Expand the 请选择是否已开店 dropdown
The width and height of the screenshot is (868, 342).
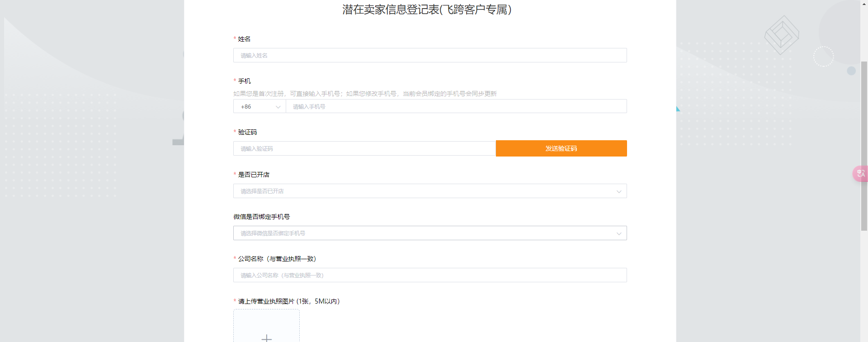click(x=425, y=191)
